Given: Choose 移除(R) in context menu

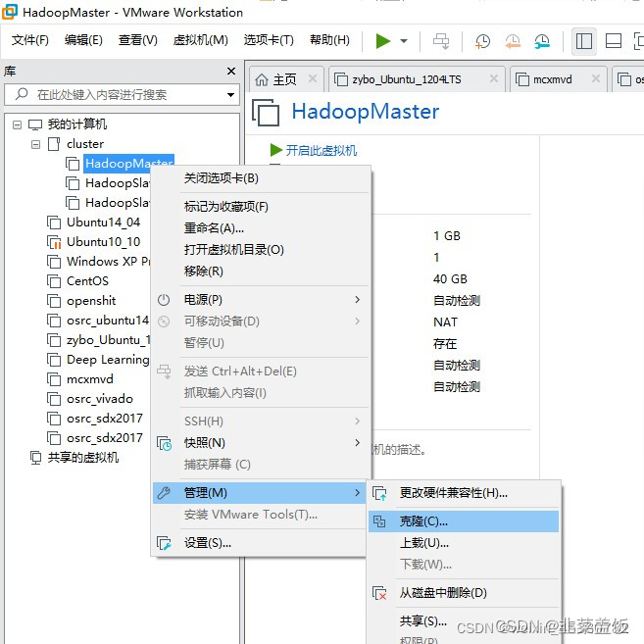Looking at the screenshot, I should click(261, 272).
